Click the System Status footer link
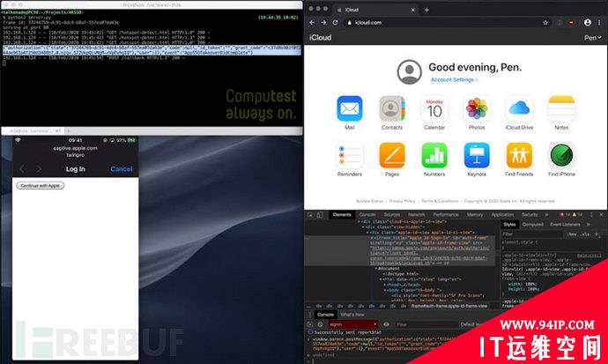 (369, 201)
